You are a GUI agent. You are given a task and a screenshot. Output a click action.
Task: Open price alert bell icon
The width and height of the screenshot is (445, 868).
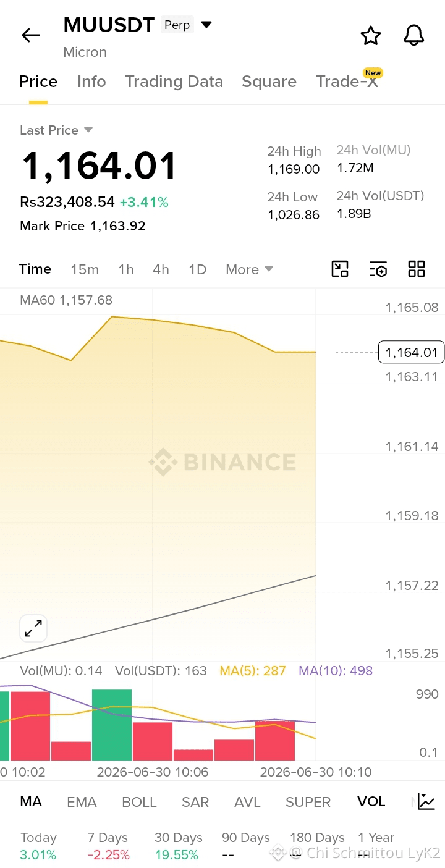point(414,36)
